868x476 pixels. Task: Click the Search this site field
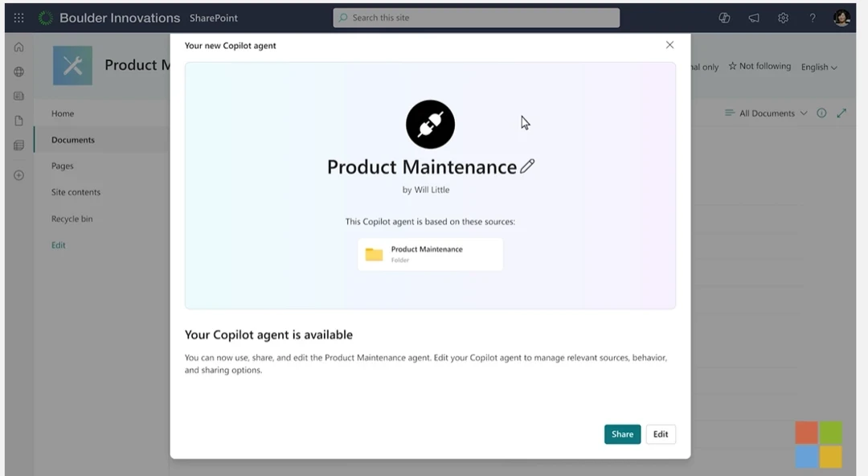click(x=477, y=18)
